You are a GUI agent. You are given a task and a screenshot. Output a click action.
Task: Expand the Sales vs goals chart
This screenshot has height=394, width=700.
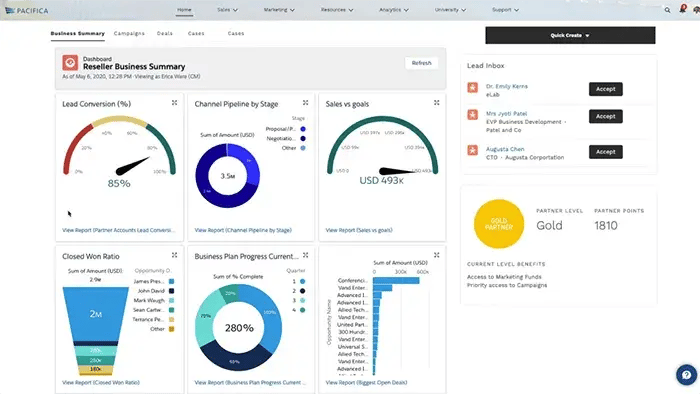[x=437, y=103]
